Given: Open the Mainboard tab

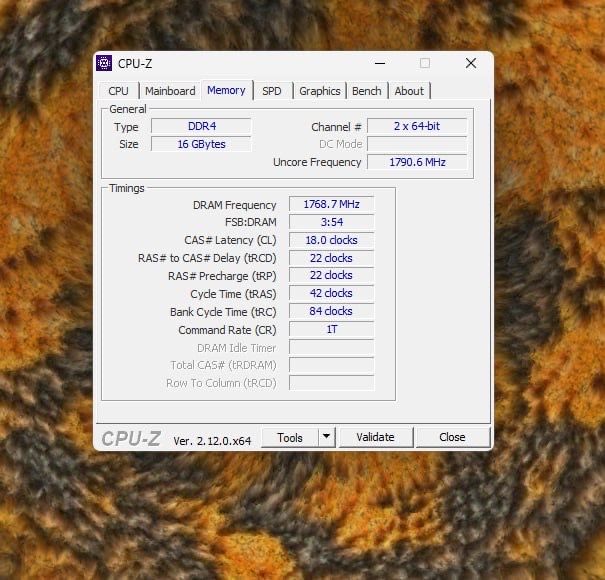Looking at the screenshot, I should click(170, 91).
